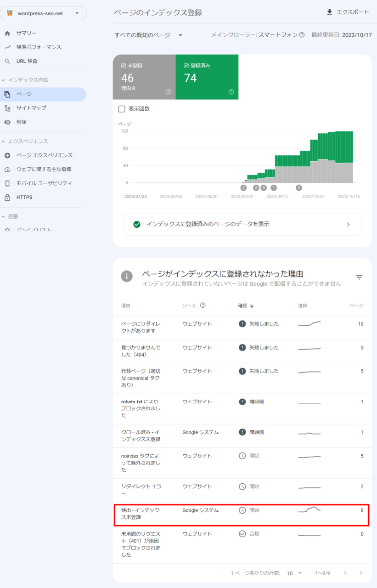
Task: Click the ウェブに関する主な指標 gauge icon
Action: 7,170
